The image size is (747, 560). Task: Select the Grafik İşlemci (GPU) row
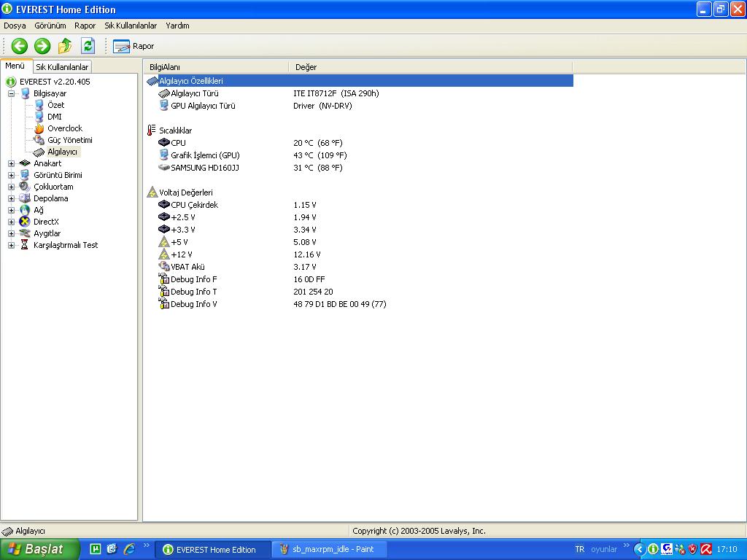point(359,155)
